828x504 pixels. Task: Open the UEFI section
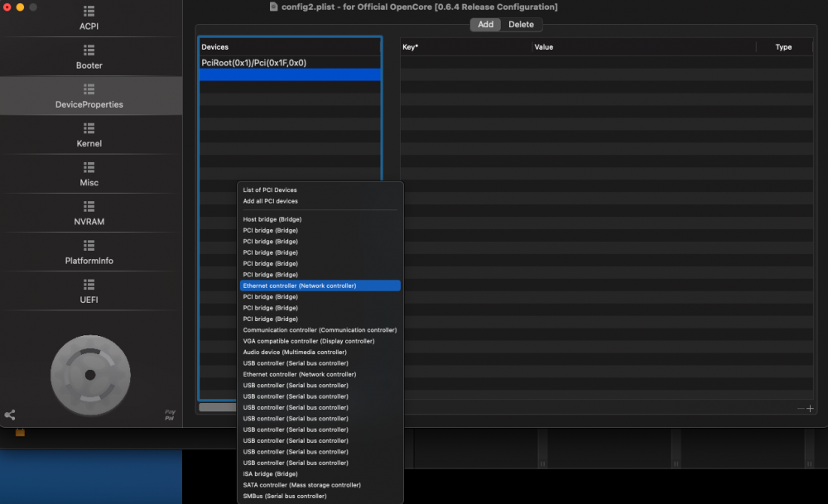[x=89, y=291]
